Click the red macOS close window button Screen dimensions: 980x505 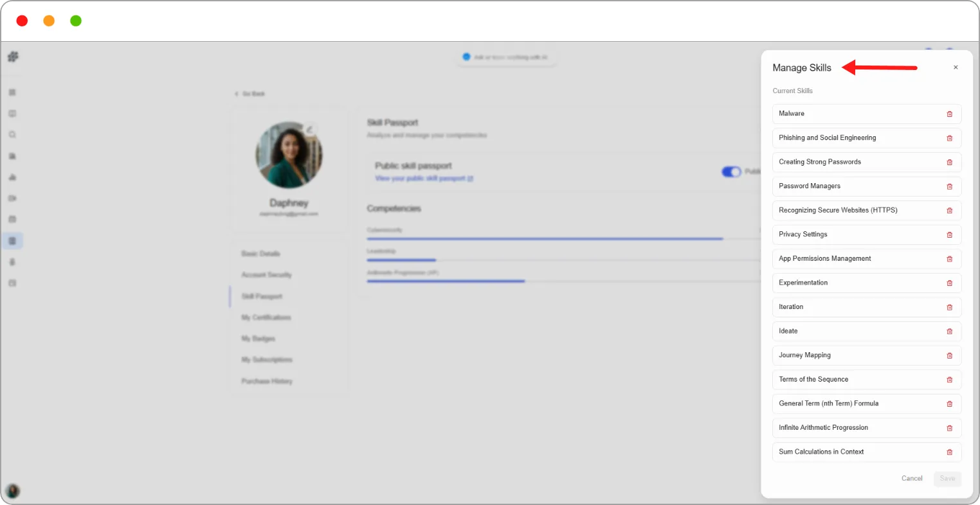(22, 21)
